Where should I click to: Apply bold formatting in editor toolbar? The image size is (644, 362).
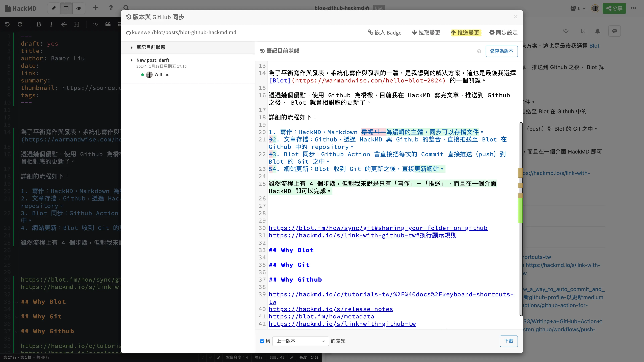[x=39, y=24]
